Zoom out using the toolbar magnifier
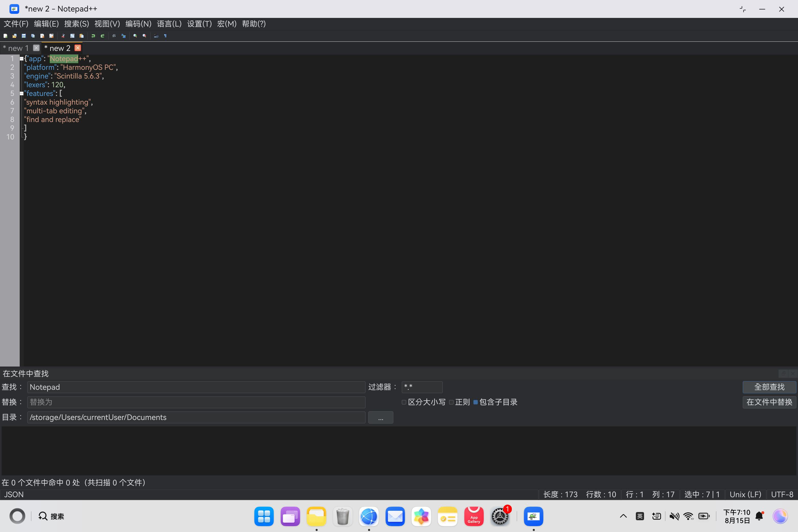Viewport: 798px width, 532px height. [145, 36]
